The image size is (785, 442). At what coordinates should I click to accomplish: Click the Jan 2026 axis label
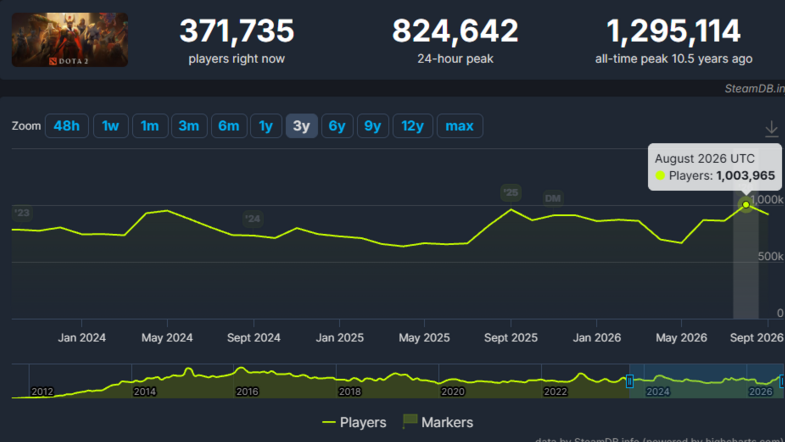[597, 338]
